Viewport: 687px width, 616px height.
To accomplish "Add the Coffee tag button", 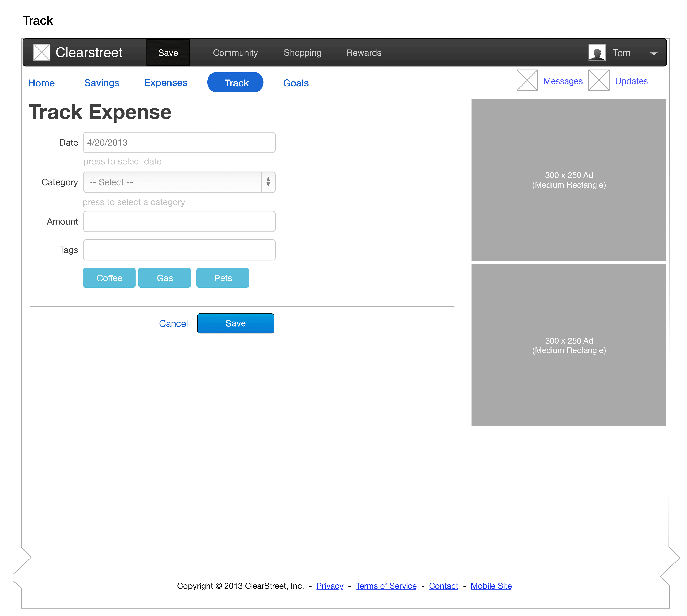I will pos(109,278).
